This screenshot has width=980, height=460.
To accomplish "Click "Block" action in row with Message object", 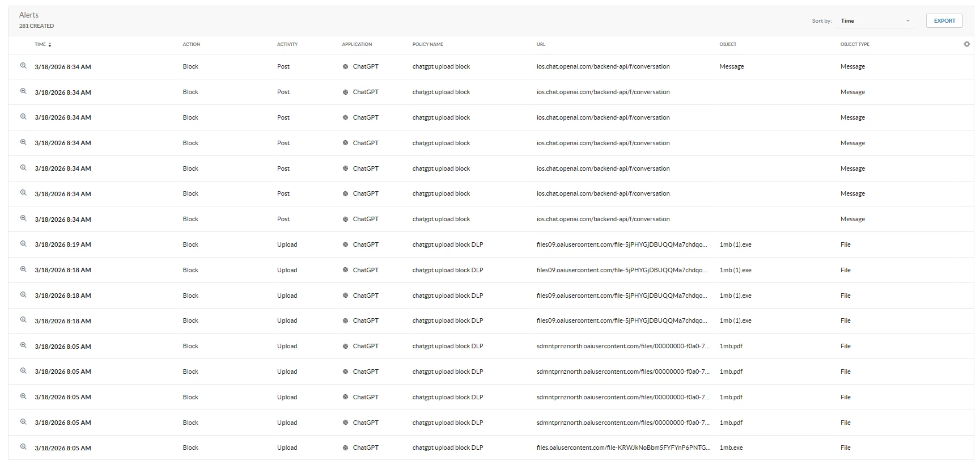I will pyautogui.click(x=190, y=66).
